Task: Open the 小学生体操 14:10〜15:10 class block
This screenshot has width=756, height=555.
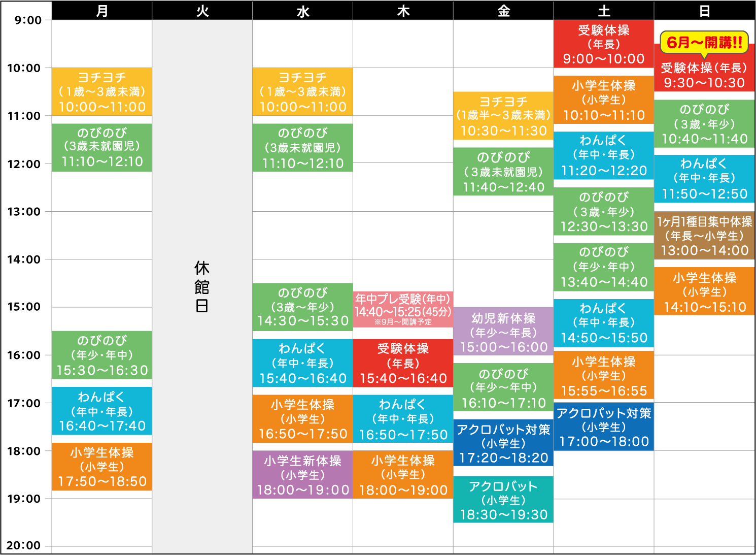Action: point(705,291)
